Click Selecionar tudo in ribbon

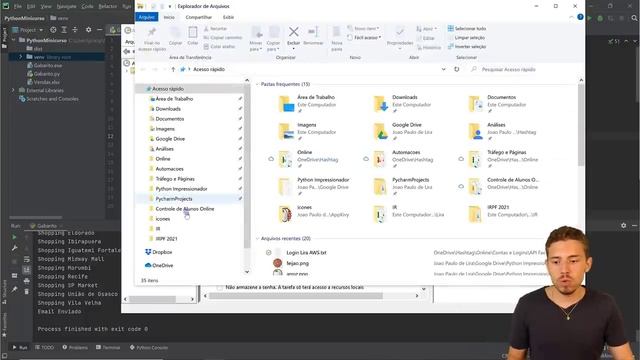467,29
